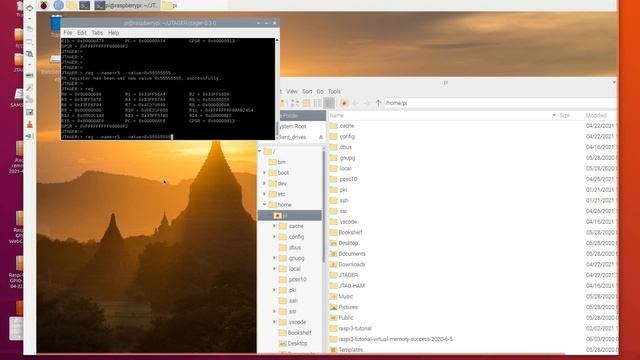Viewport: 640px width, 360px height.
Task: Expand .cache folder in tree pane
Action: (x=274, y=226)
